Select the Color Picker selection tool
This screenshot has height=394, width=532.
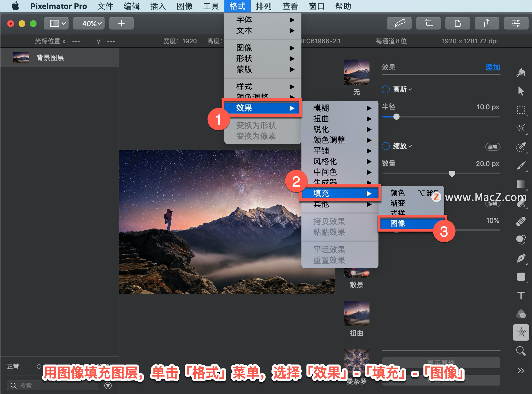coord(521,147)
